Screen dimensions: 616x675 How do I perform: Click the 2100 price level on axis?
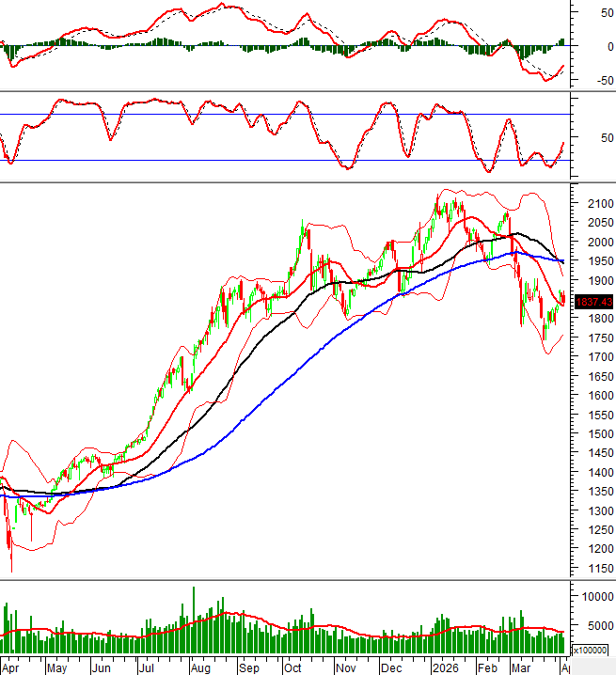tap(594, 204)
